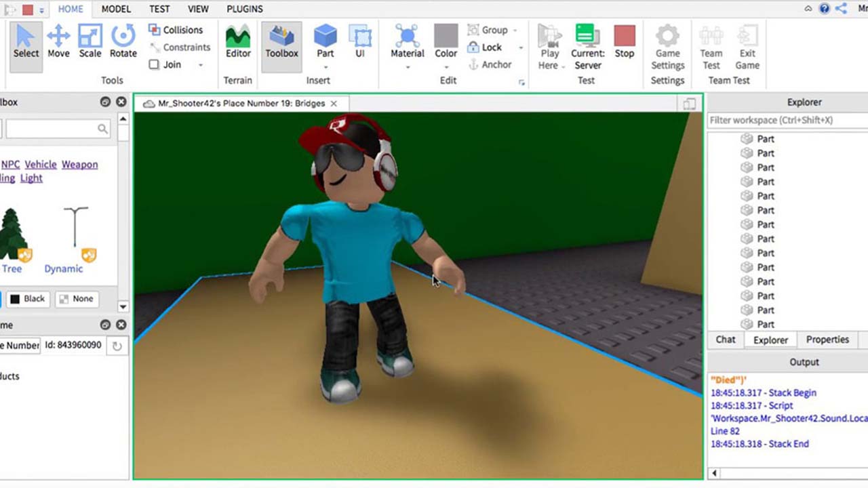
Task: Open the VIEW ribbon tab
Action: (x=198, y=9)
